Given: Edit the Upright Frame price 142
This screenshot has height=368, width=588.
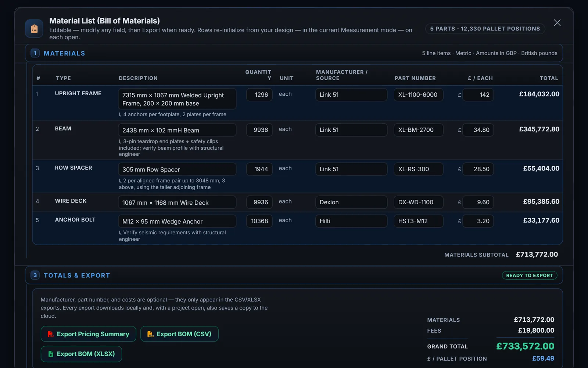Looking at the screenshot, I should point(478,95).
